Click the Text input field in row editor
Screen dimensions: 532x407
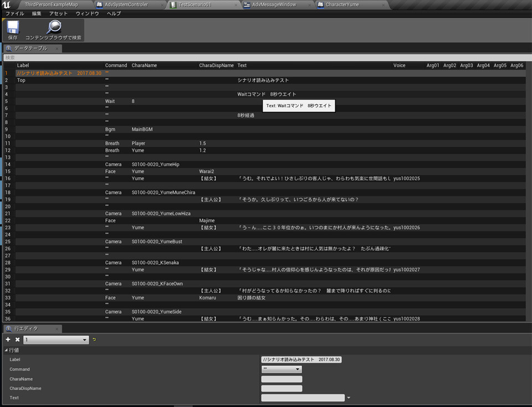pyautogui.click(x=303, y=398)
